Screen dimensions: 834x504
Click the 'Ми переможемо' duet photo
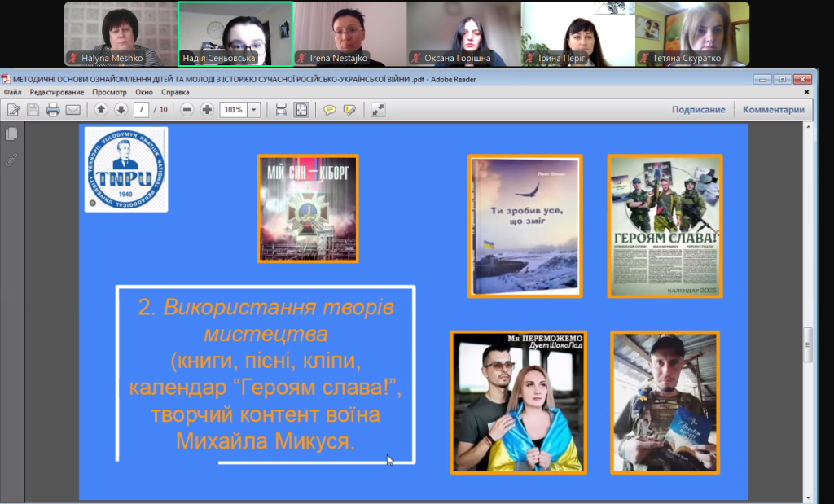519,402
